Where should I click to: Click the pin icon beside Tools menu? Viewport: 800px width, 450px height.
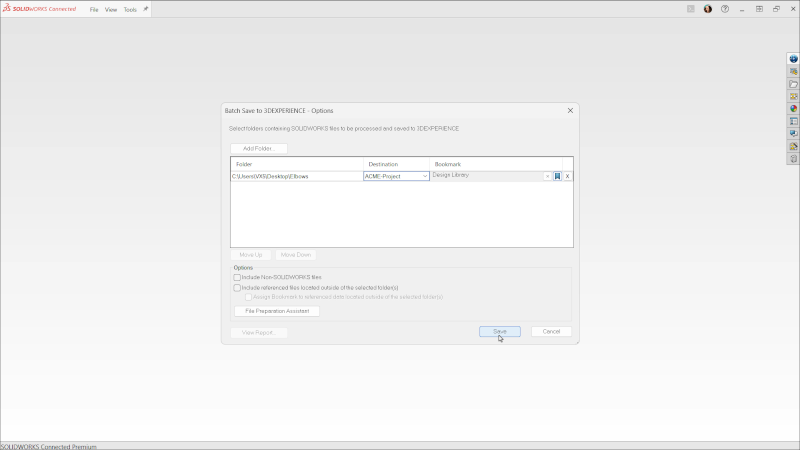[145, 9]
